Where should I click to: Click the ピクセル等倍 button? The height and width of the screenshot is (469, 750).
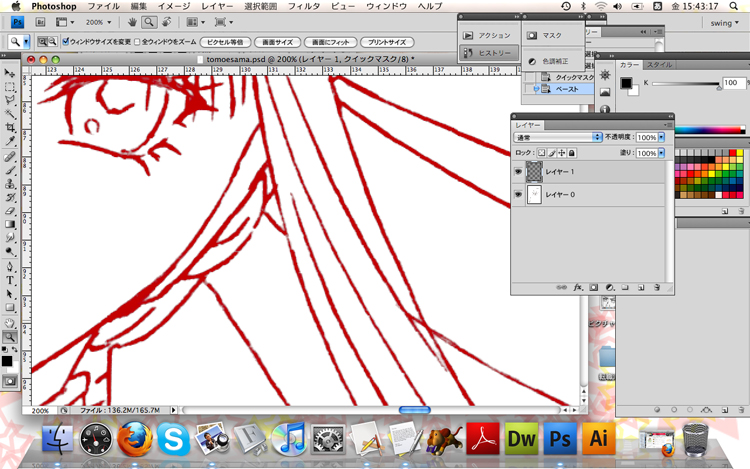225,42
